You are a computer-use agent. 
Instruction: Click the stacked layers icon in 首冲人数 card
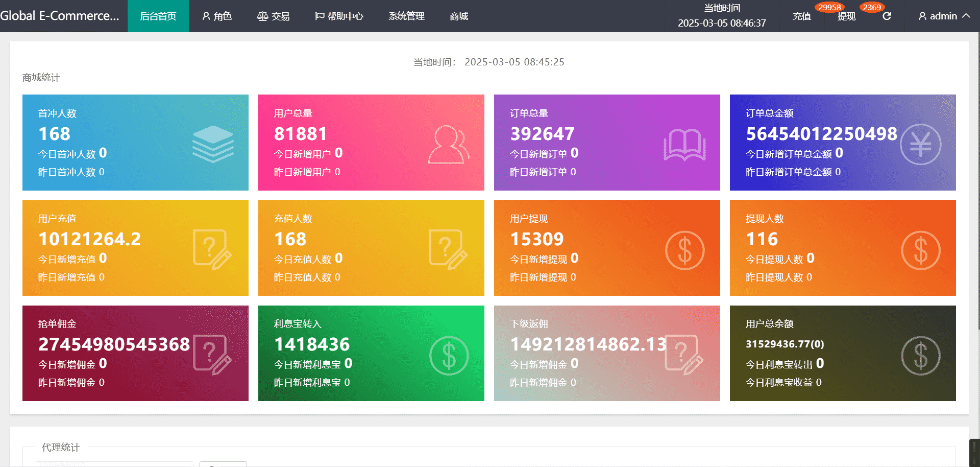click(213, 144)
